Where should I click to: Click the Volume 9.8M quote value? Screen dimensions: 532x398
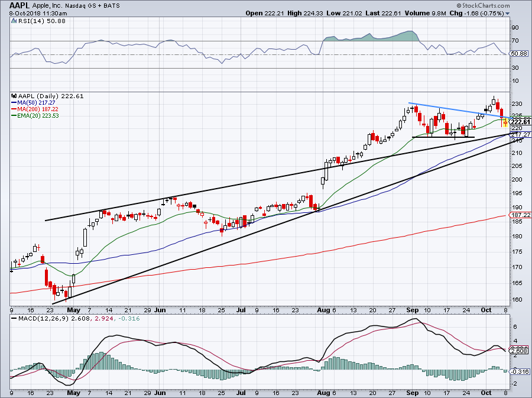[425, 13]
